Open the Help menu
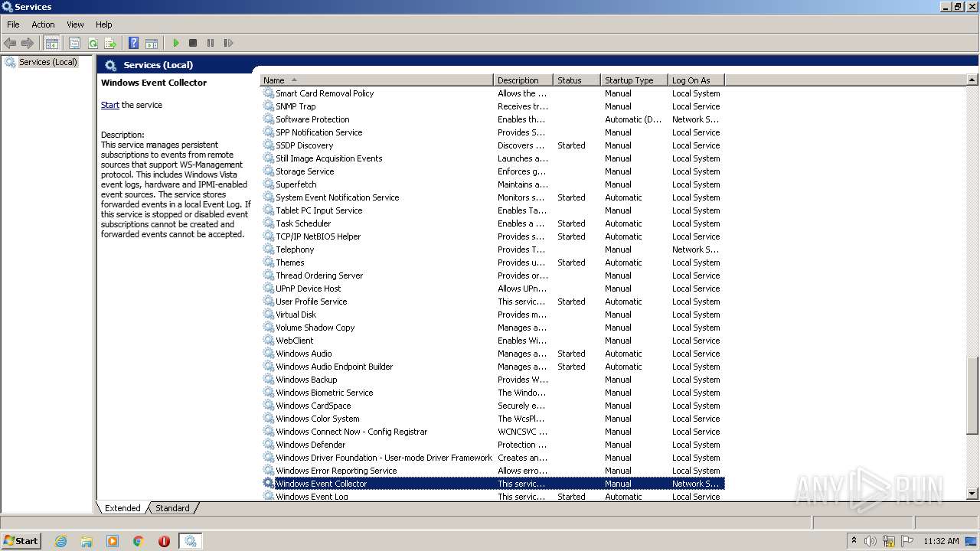This screenshot has height=551, width=980. tap(103, 24)
